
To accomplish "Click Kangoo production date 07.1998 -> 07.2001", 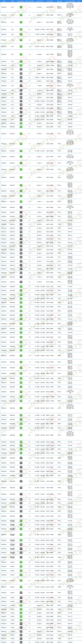I will coord(40,151).
